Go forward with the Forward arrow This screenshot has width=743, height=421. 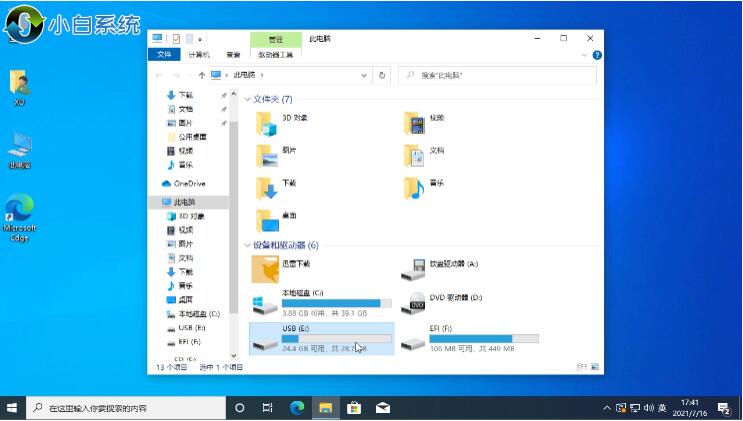coord(176,75)
